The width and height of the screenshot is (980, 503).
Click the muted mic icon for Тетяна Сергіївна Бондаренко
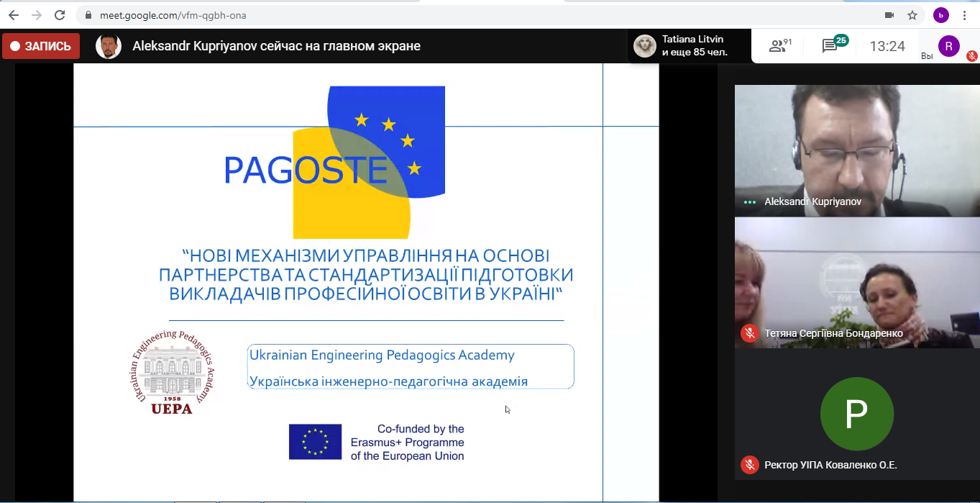pyautogui.click(x=750, y=333)
